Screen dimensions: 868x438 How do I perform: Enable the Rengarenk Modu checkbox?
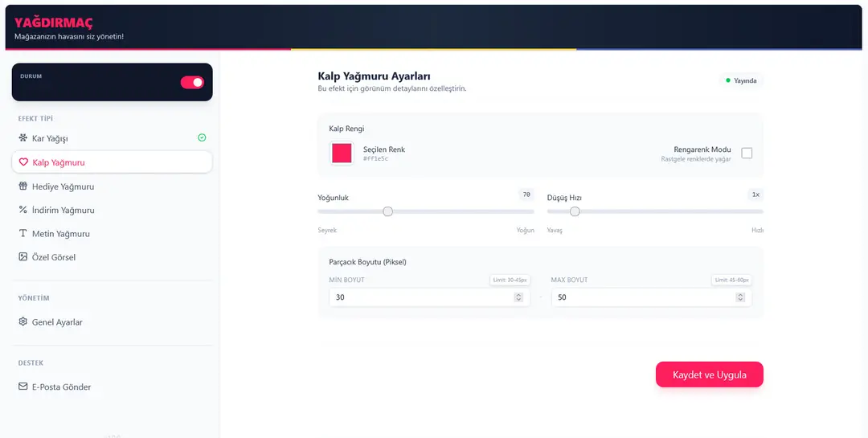pyautogui.click(x=747, y=154)
